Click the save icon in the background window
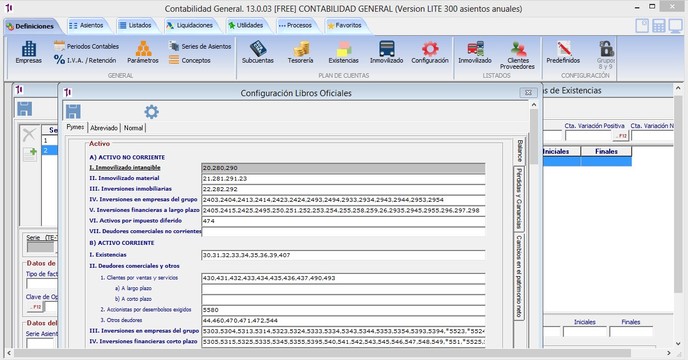The height and width of the screenshot is (360, 688). 25,109
